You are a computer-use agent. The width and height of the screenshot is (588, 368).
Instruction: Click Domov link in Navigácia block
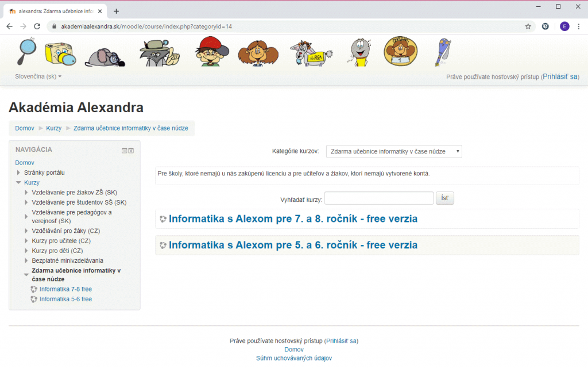tap(24, 163)
